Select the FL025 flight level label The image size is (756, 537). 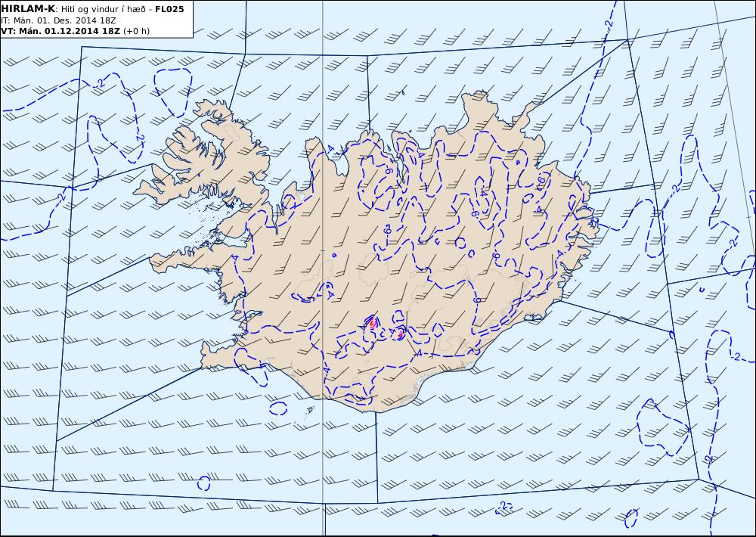tap(169, 9)
